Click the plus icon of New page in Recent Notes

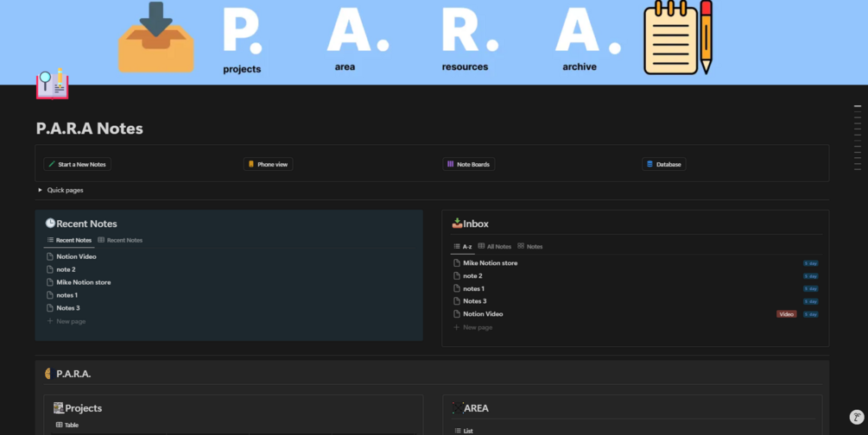(50, 321)
